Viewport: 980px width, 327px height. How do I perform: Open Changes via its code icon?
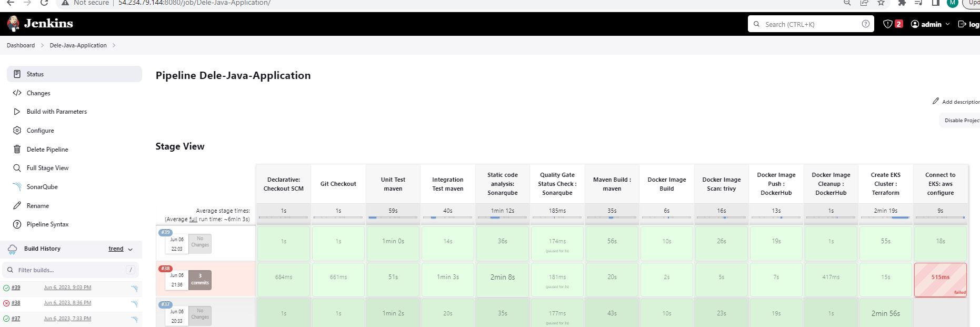point(17,93)
